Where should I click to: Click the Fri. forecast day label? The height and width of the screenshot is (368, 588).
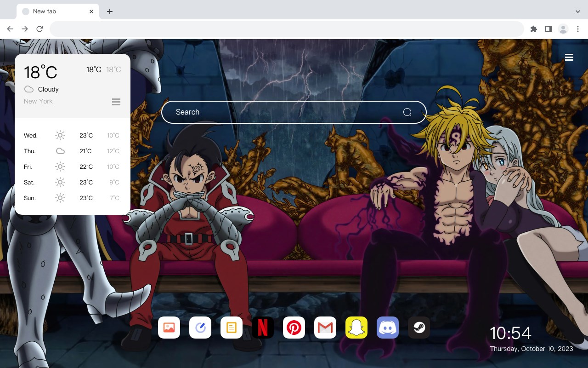[28, 167]
